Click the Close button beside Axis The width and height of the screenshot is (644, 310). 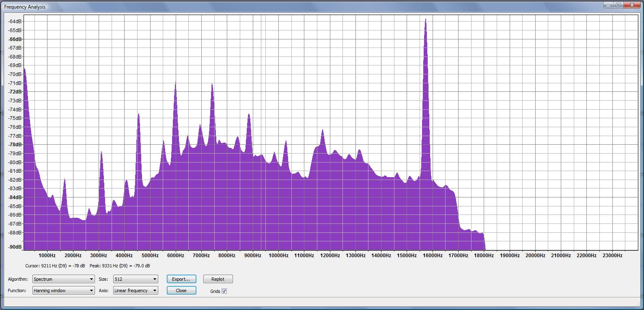click(x=181, y=290)
